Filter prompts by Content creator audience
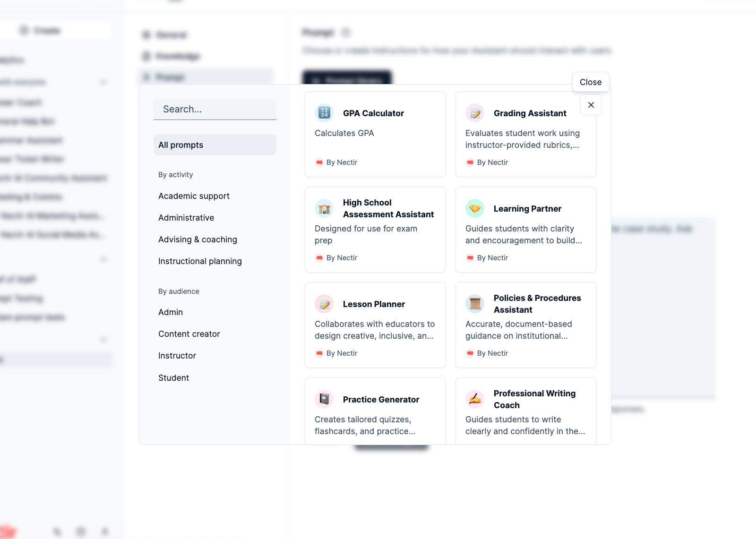Image resolution: width=756 pixels, height=539 pixels. [x=189, y=334]
